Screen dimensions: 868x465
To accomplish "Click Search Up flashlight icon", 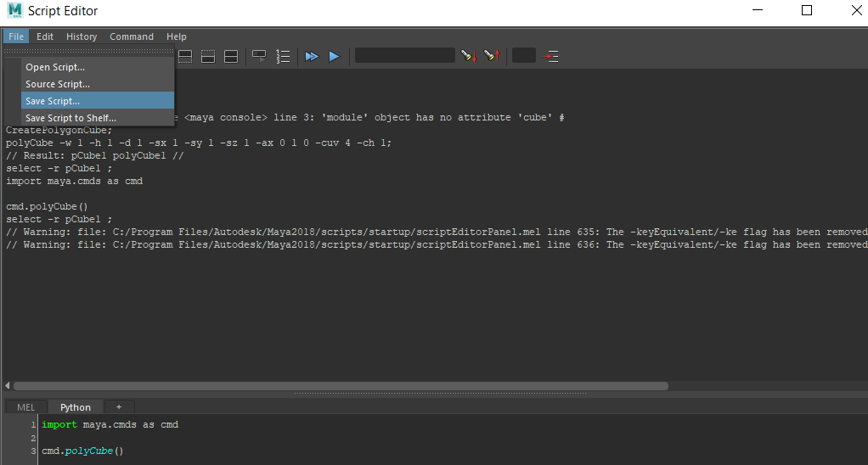I will click(492, 56).
